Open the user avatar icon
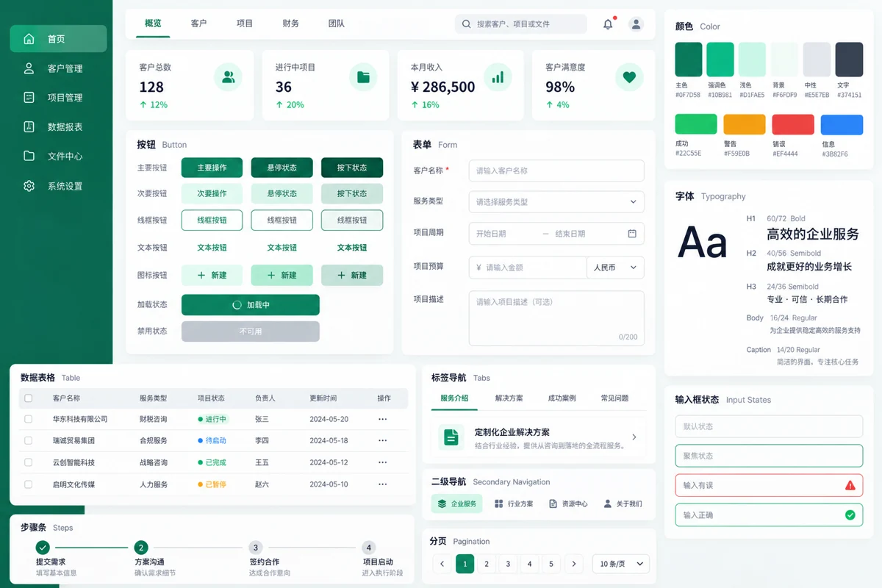This screenshot has width=882, height=588. point(637,24)
